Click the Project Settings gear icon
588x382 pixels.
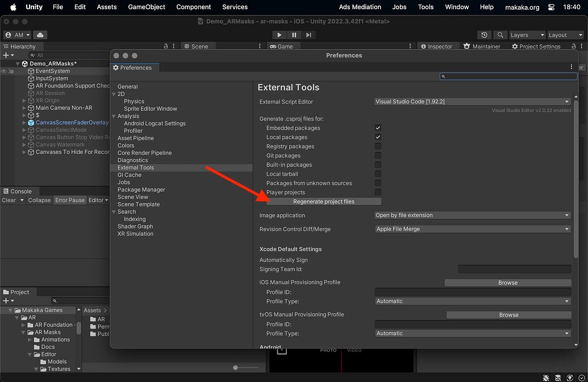[x=516, y=46]
